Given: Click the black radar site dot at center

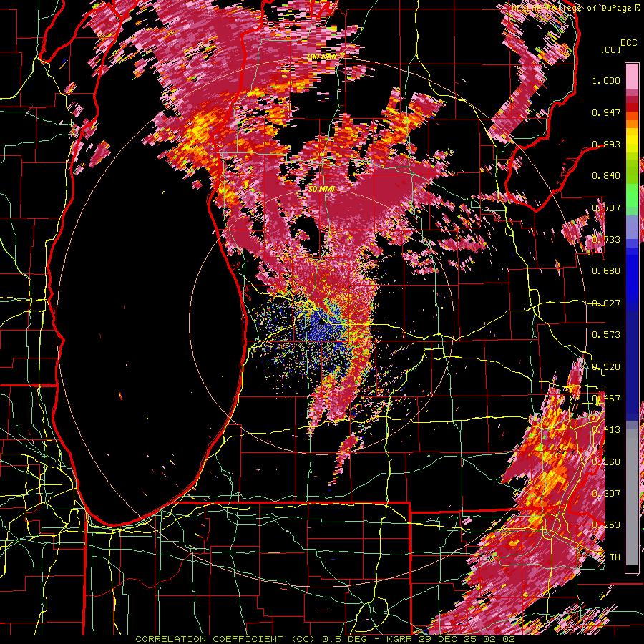Looking at the screenshot, I should [x=321, y=323].
